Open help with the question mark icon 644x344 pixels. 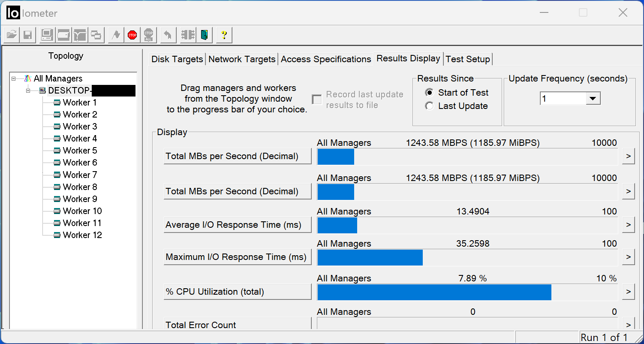224,35
